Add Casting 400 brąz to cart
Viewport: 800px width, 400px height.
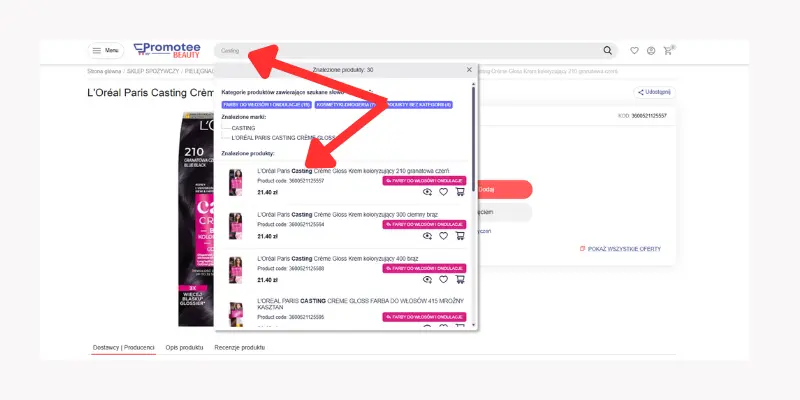tap(460, 280)
